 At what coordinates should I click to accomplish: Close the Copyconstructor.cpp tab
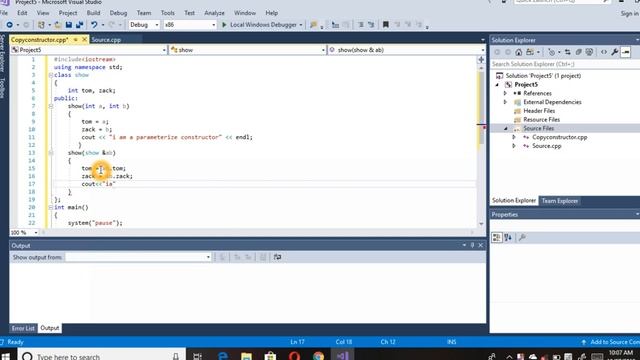(x=84, y=40)
